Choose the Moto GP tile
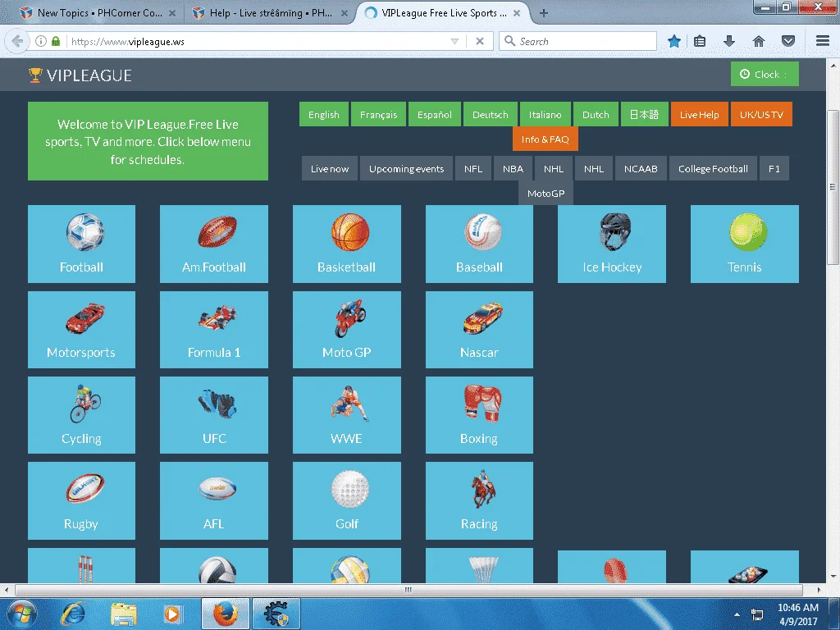Screen dimensions: 840x630 (347, 330)
